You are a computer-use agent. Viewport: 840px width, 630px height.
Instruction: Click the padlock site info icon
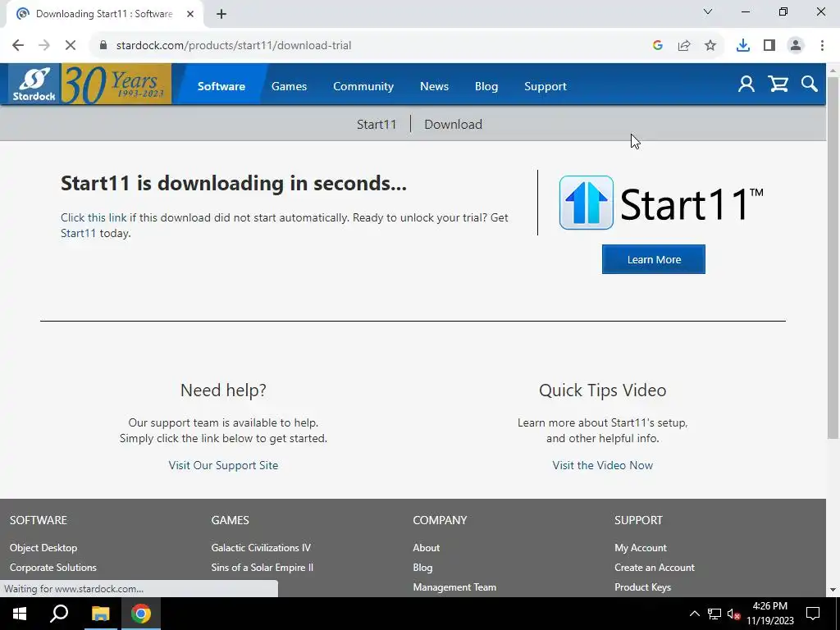pyautogui.click(x=103, y=46)
